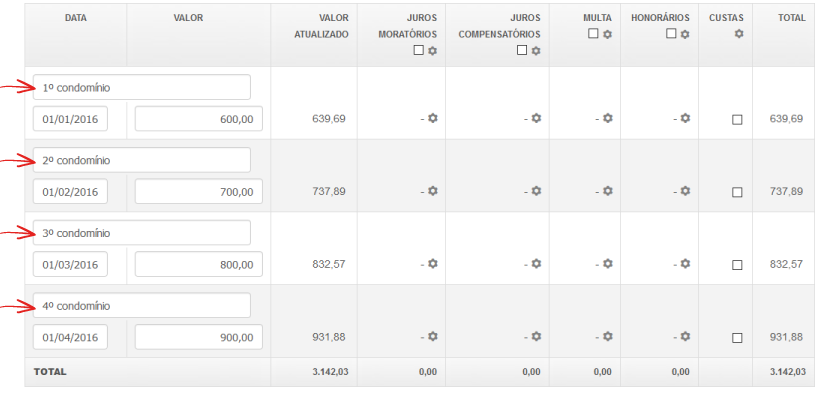This screenshot has width=819, height=393.
Task: Check Custas box for 1º condomínio row
Action: [737, 120]
